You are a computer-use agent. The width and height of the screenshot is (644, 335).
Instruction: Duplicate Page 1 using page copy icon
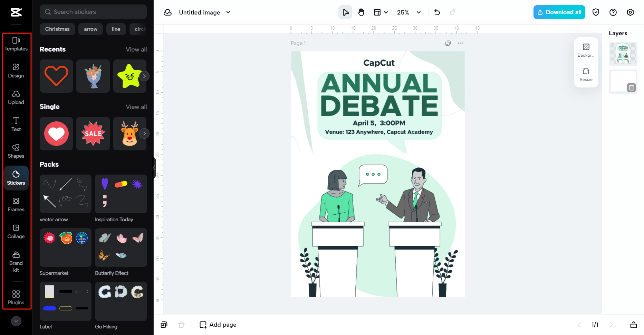[448, 43]
